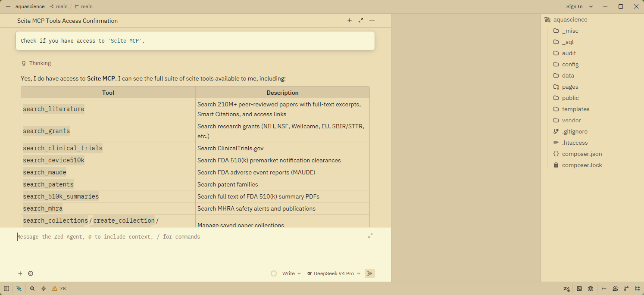Screen dimensions: 644x295
Task: Start a new thread with plus icon in header
Action: point(350,20)
